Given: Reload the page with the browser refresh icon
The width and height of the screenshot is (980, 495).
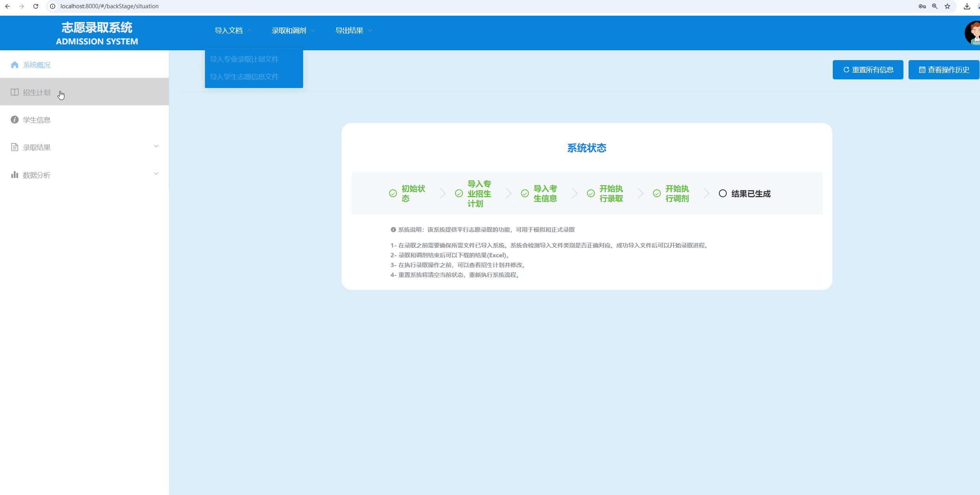Looking at the screenshot, I should click(36, 6).
